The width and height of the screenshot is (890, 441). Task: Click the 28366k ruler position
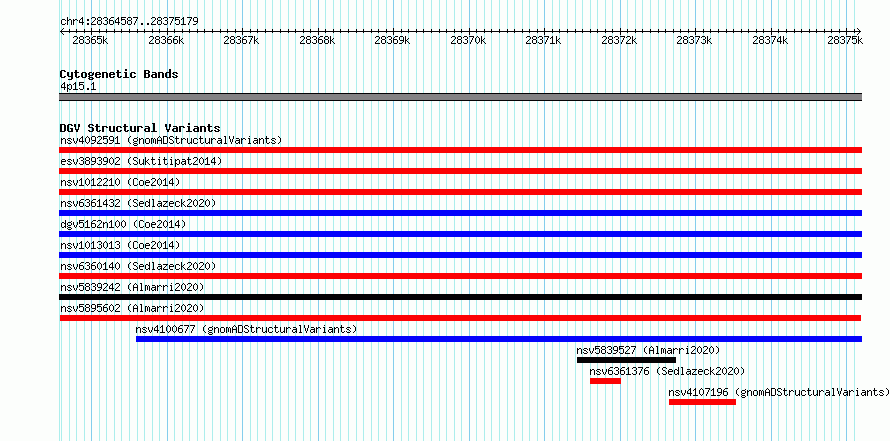(x=166, y=40)
